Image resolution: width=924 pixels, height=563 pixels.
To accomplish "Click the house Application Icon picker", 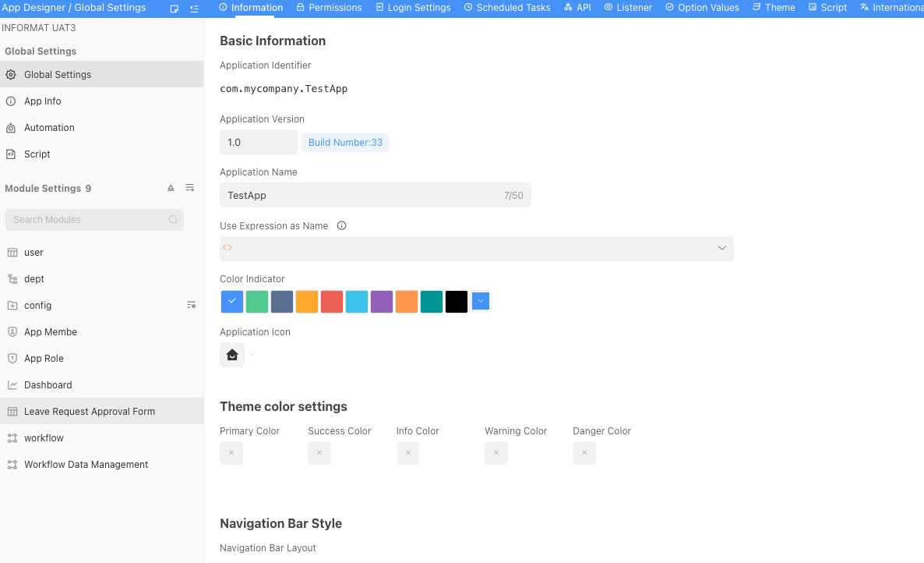I will 232,355.
